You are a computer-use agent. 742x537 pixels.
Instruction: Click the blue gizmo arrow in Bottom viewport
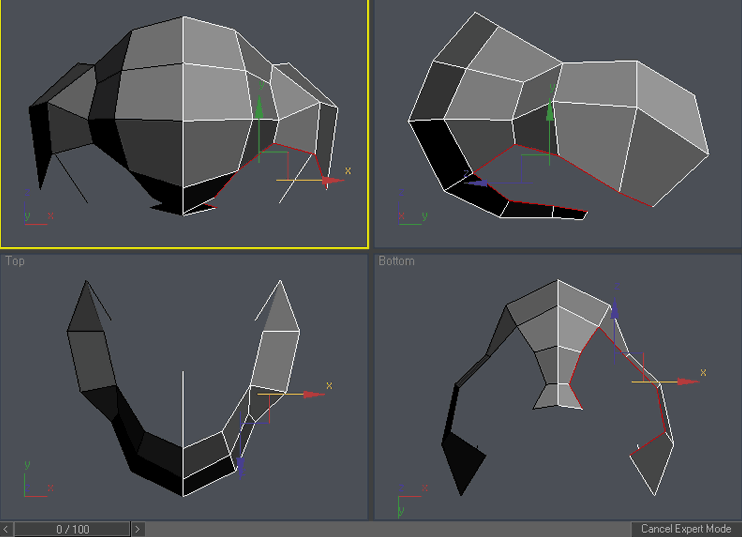614,308
